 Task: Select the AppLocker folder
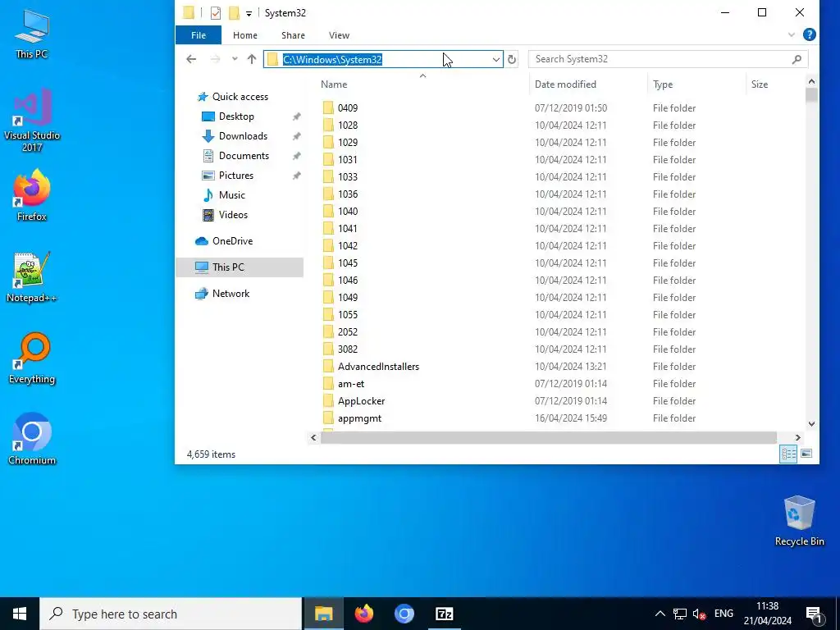coord(361,400)
